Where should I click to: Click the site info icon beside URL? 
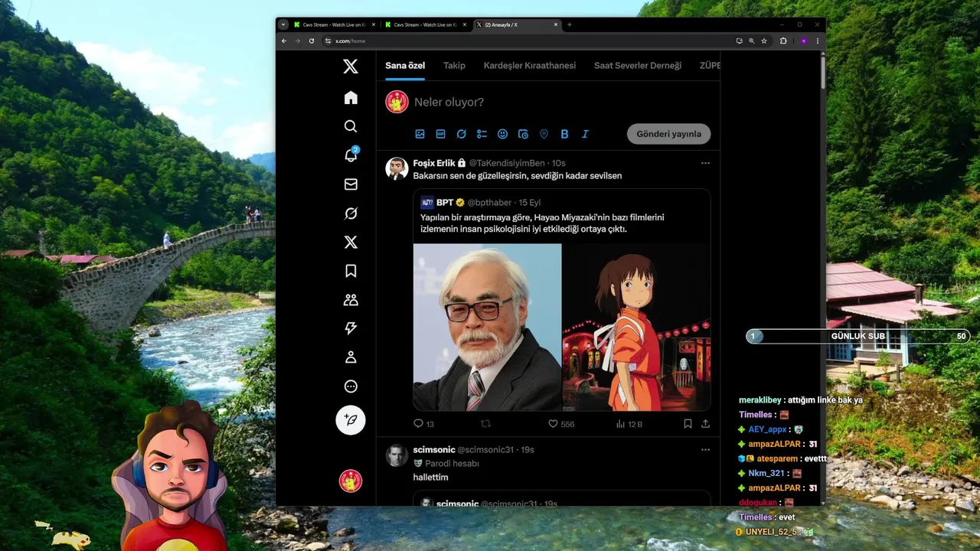pyautogui.click(x=328, y=41)
